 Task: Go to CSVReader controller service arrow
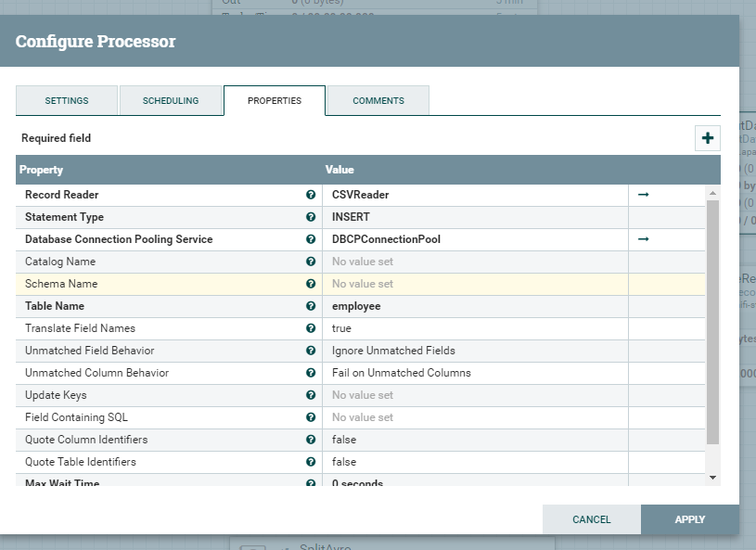tap(643, 195)
